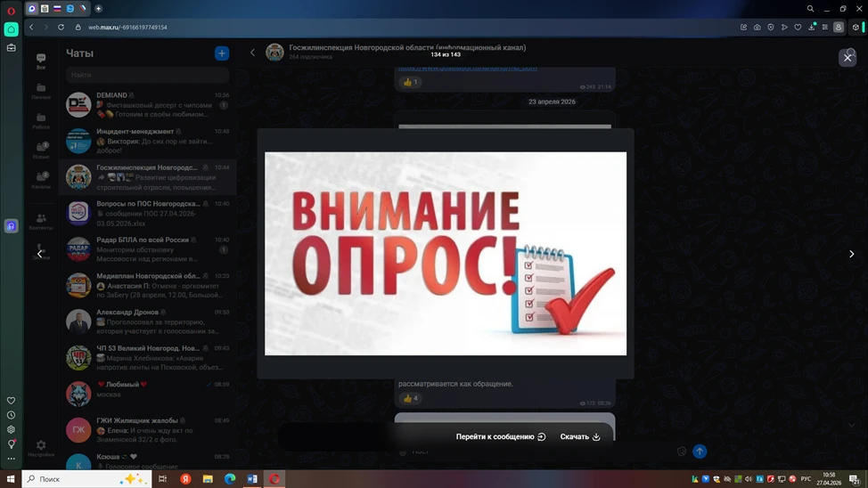Open Yandex browser from the taskbar

point(185,478)
